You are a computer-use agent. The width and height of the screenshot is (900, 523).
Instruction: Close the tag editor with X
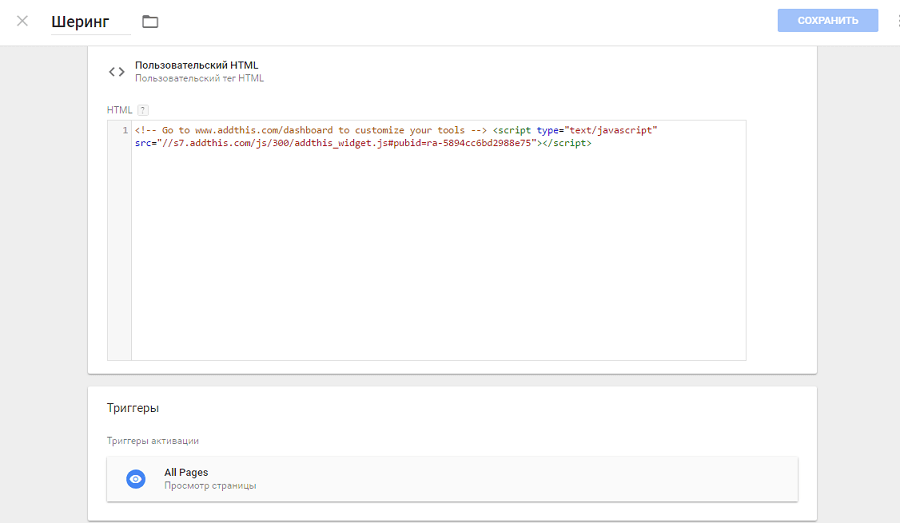[x=22, y=21]
